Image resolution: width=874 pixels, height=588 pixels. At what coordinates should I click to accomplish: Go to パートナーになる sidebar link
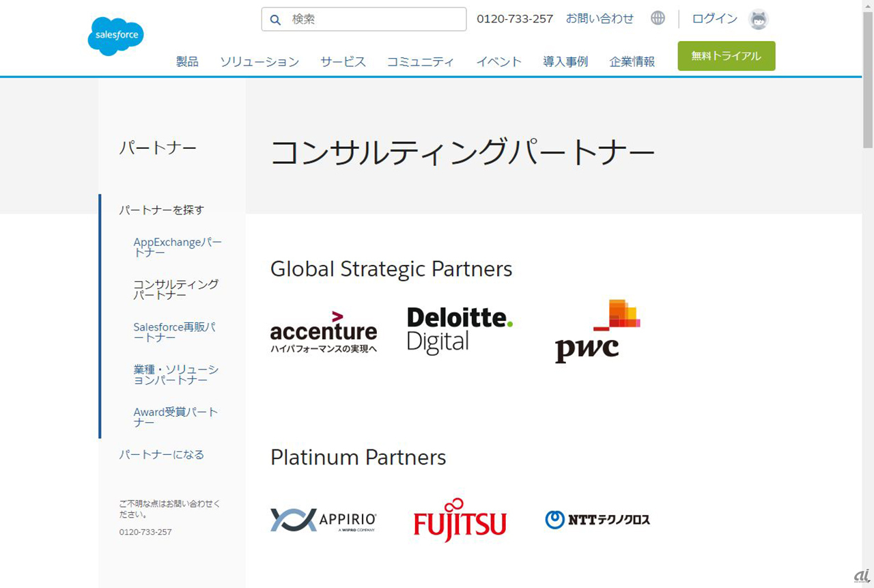pos(162,454)
